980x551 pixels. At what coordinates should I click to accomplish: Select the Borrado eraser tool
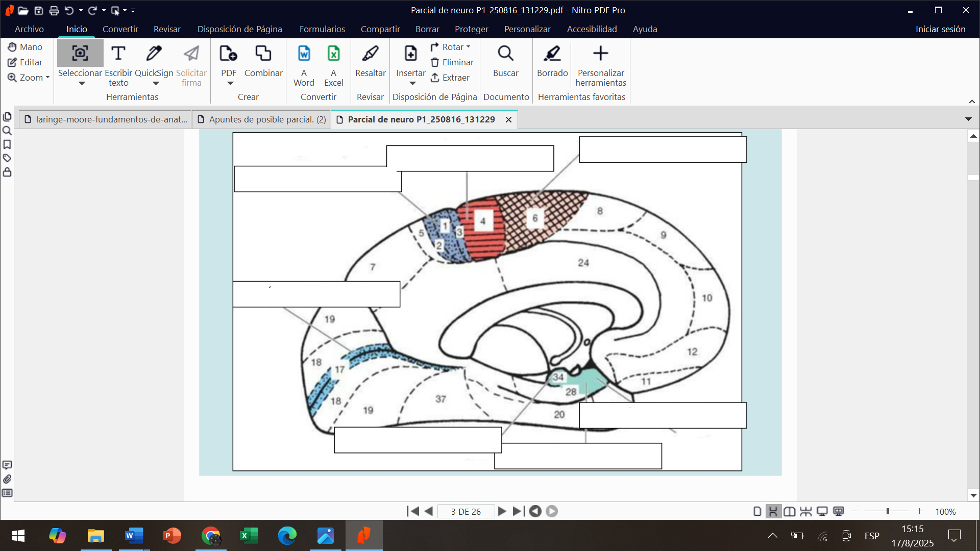click(x=552, y=61)
